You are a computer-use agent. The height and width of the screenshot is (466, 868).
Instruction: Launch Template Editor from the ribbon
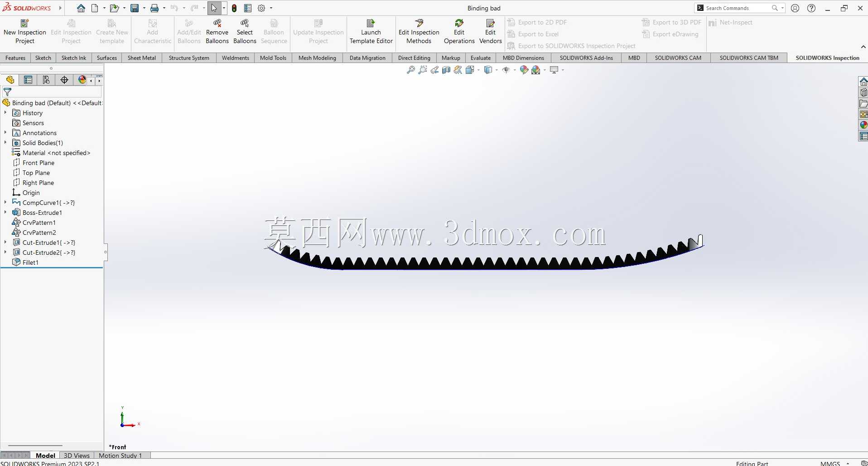pyautogui.click(x=371, y=32)
